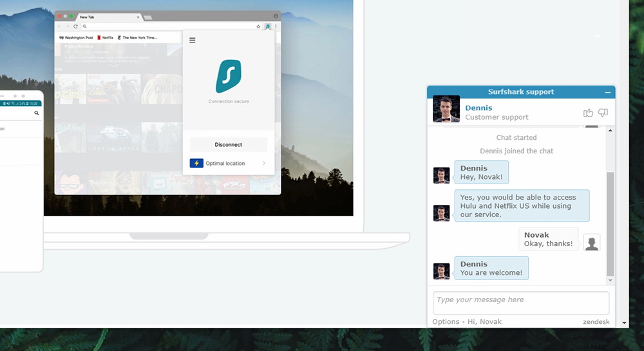Click browser address bar search icon

click(x=84, y=26)
